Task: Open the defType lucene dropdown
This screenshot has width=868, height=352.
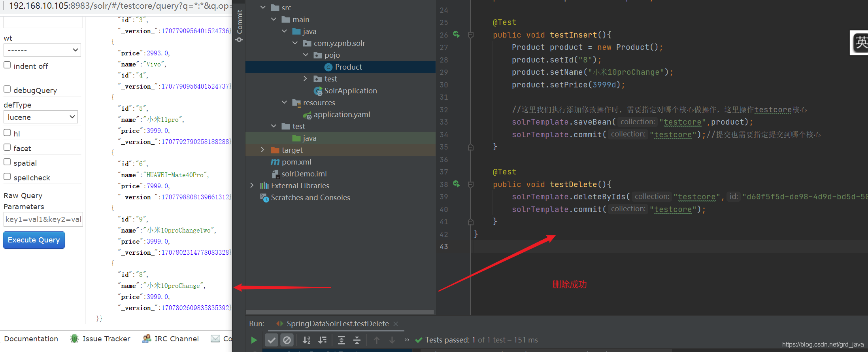Action: pos(41,117)
